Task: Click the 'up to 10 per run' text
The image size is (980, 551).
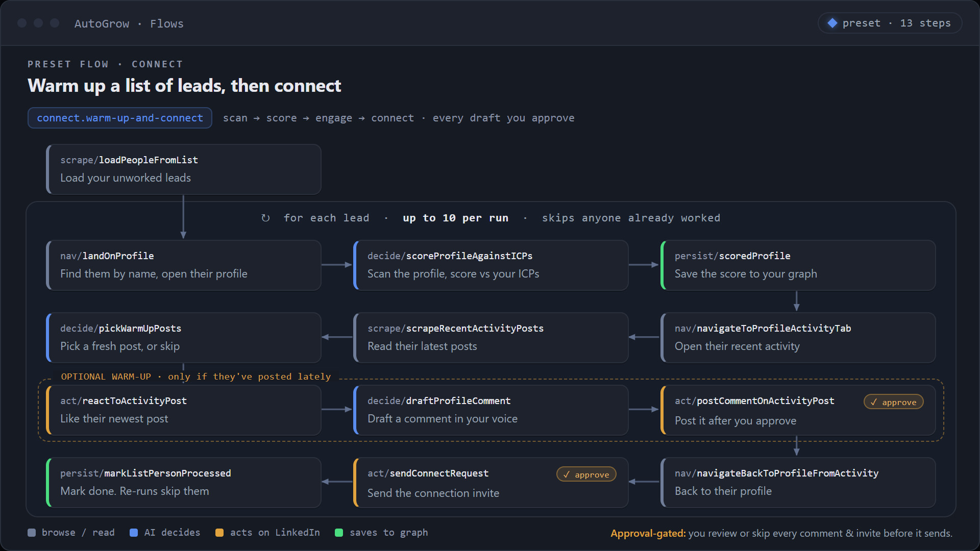Action: [x=455, y=218]
